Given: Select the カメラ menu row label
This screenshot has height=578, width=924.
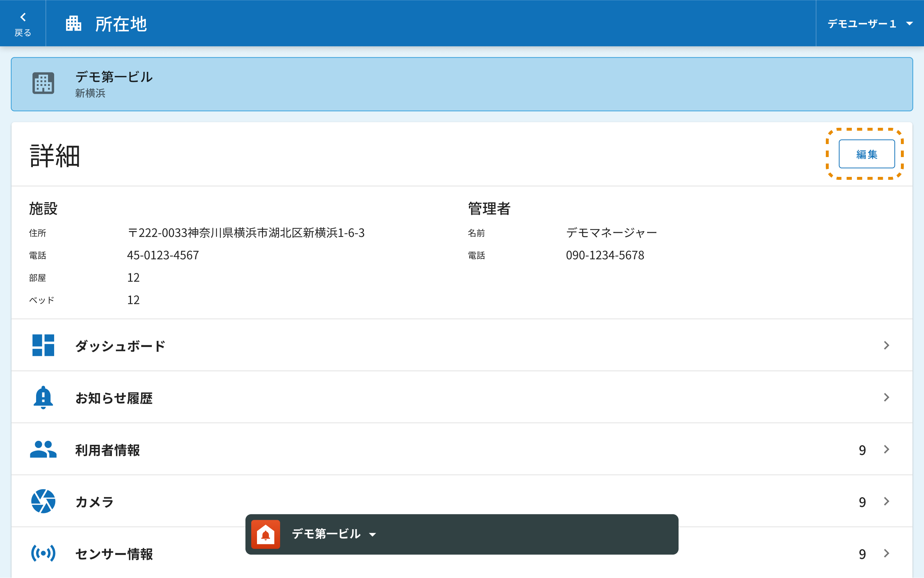Looking at the screenshot, I should (x=95, y=501).
